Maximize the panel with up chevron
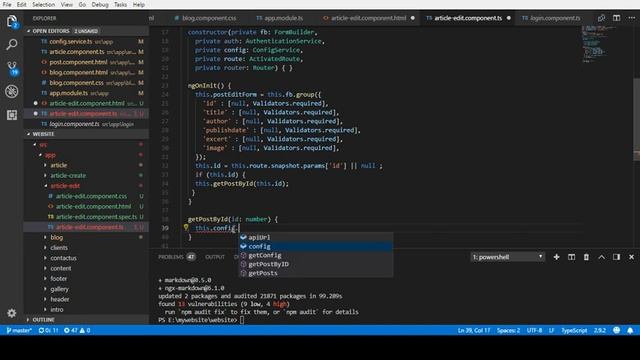This screenshot has height=360, width=640. point(601,257)
